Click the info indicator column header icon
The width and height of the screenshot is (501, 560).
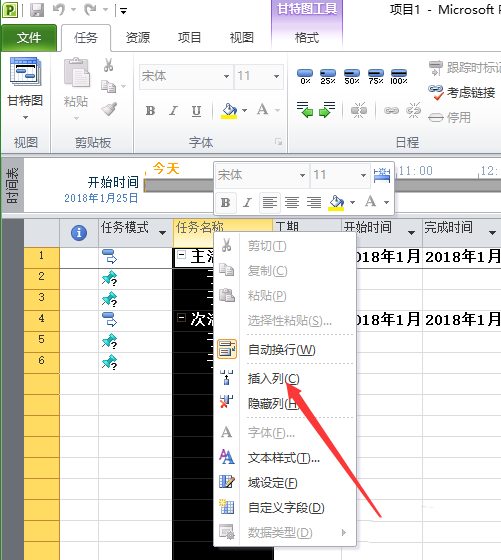pos(79,232)
